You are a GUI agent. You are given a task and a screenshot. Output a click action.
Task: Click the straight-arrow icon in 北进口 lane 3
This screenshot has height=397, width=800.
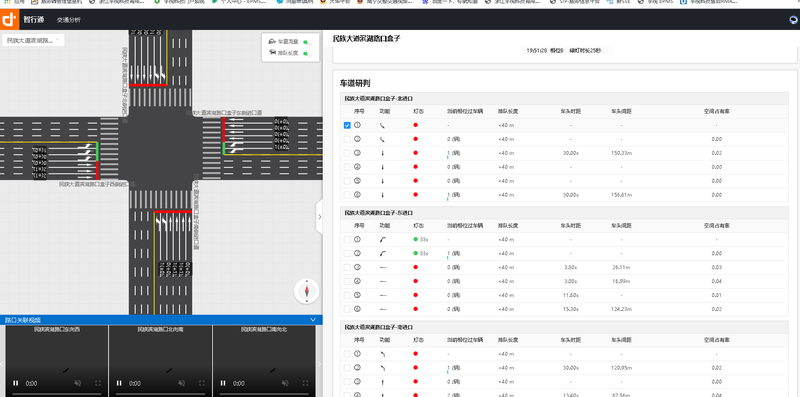pos(382,153)
